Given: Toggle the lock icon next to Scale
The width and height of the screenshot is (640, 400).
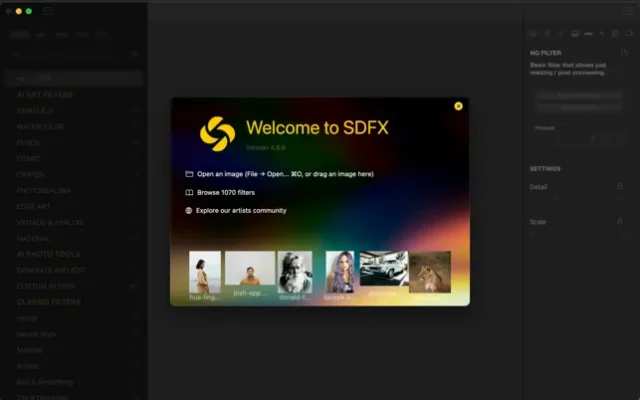Looking at the screenshot, I should pos(620,221).
